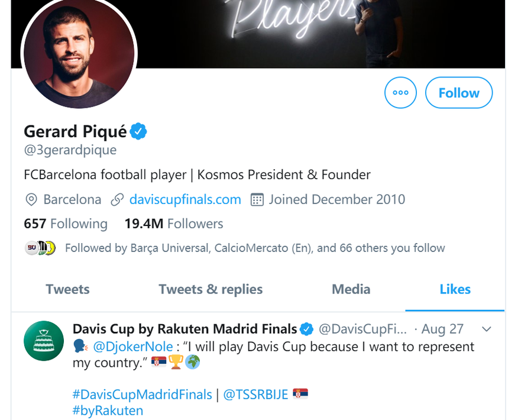The width and height of the screenshot is (521, 420).
Task: Select the Likes tab
Action: tap(455, 289)
